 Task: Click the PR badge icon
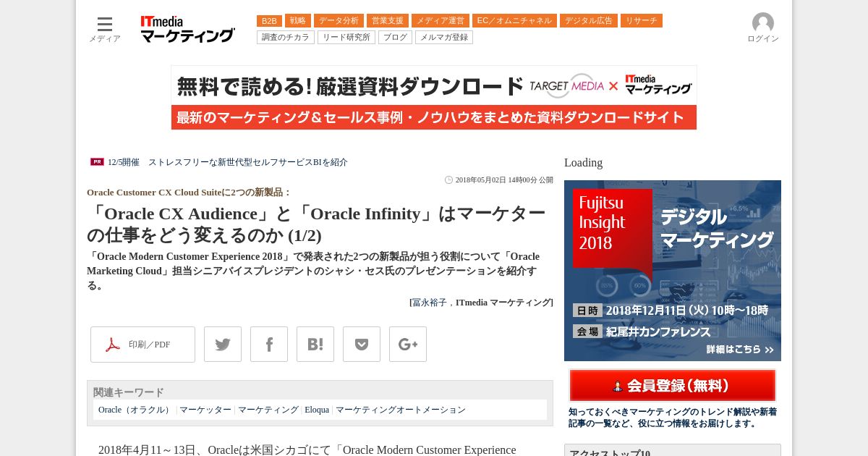97,162
